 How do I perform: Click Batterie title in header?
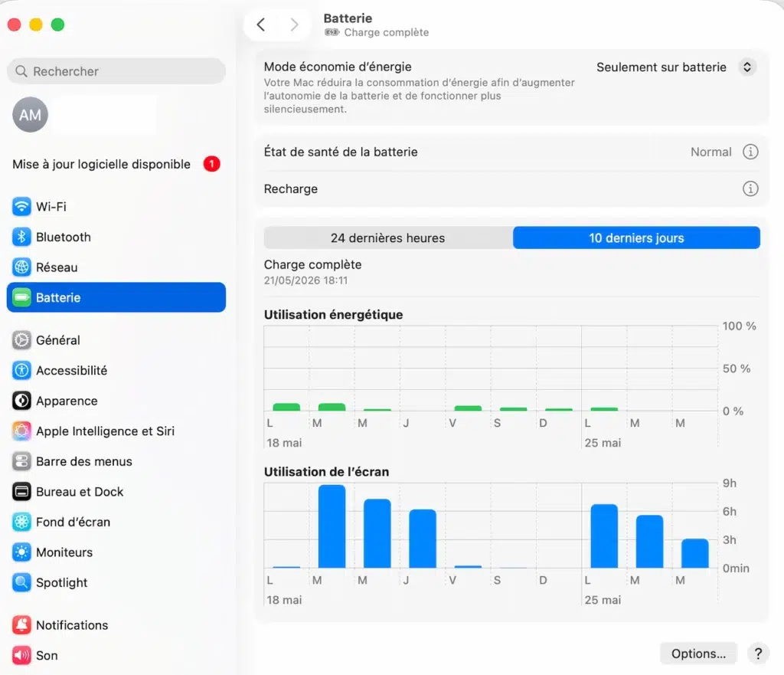pyautogui.click(x=348, y=18)
